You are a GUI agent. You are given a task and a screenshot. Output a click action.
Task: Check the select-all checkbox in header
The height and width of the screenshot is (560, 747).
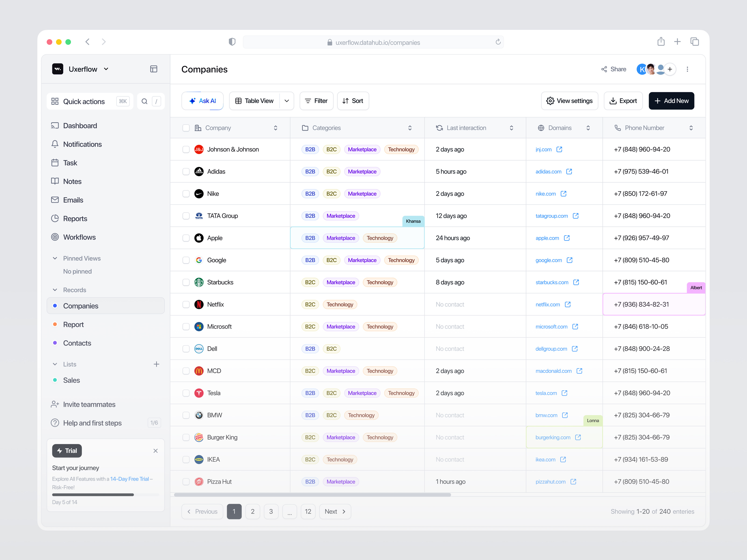click(x=186, y=128)
